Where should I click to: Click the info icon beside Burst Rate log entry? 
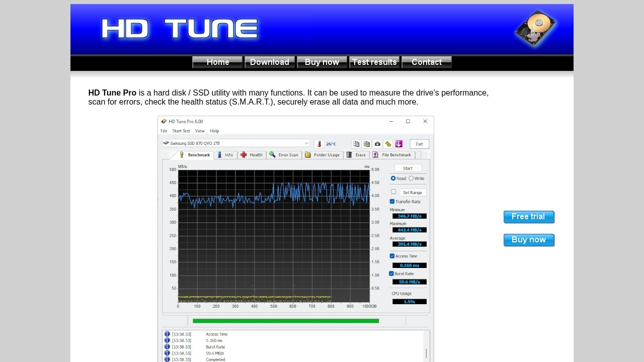click(x=167, y=347)
